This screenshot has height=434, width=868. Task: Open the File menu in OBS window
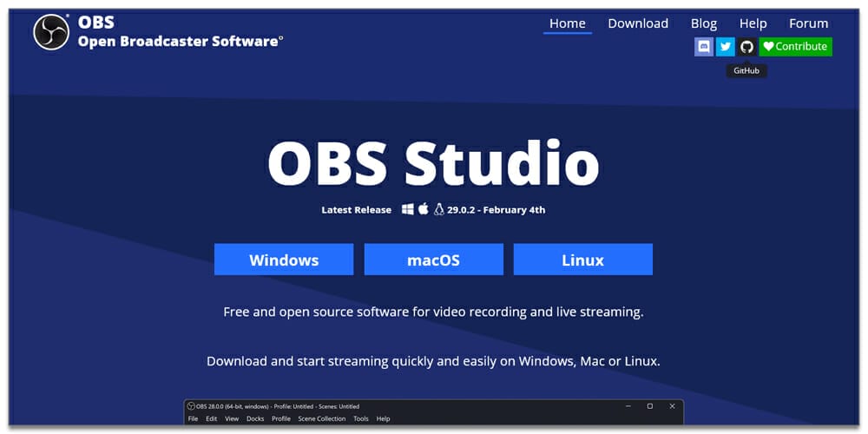click(x=193, y=419)
